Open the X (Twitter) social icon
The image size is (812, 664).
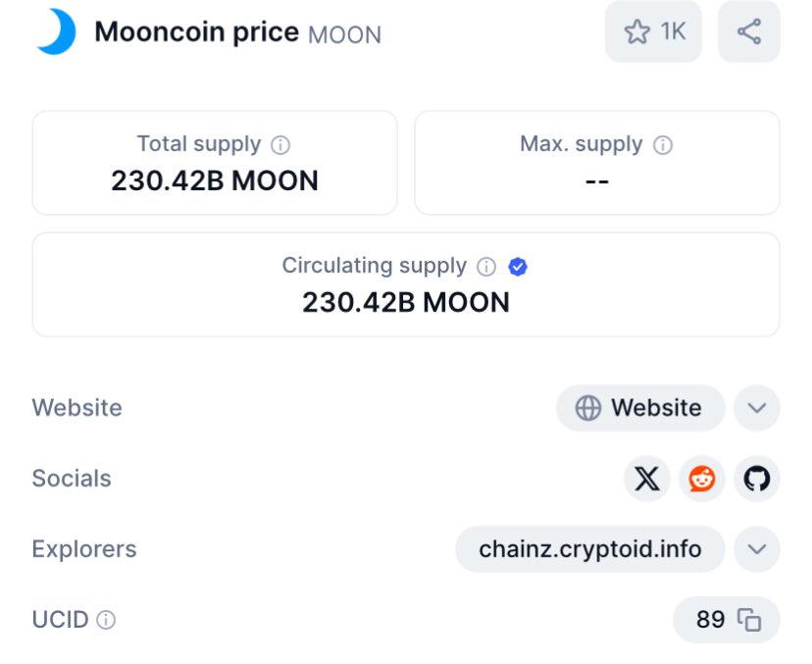(646, 479)
